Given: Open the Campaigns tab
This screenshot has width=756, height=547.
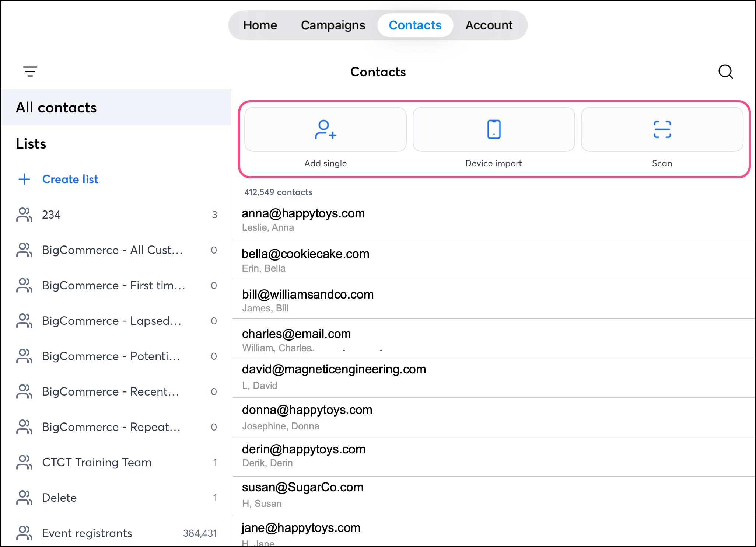Looking at the screenshot, I should pyautogui.click(x=333, y=25).
